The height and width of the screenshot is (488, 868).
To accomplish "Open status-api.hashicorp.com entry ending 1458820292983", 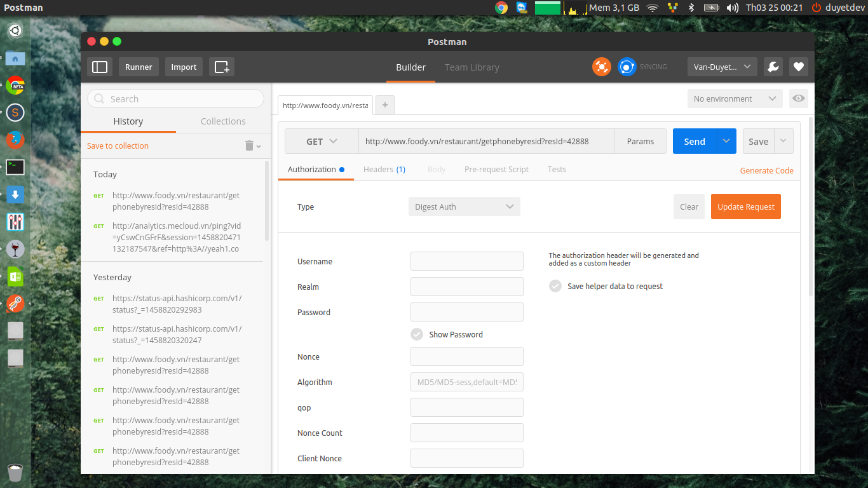I will tap(177, 304).
